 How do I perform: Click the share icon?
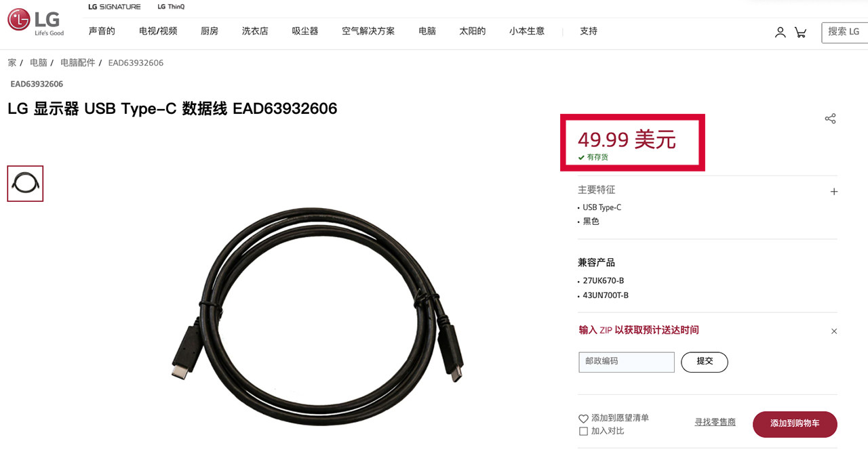(830, 119)
